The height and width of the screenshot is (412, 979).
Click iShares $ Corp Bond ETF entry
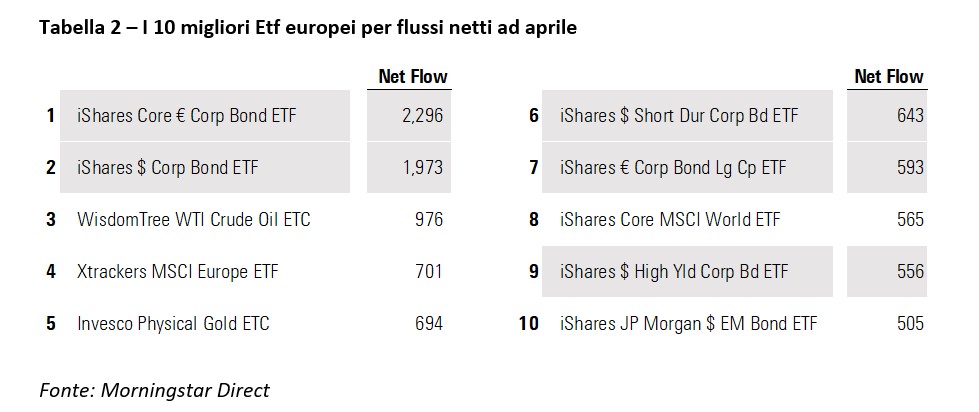pos(168,168)
